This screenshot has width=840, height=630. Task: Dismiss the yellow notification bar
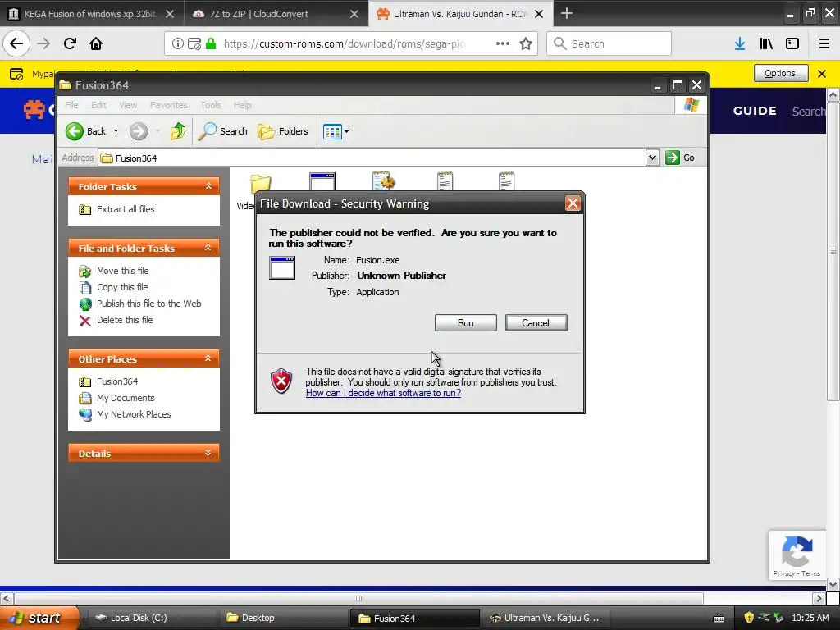[x=822, y=73]
